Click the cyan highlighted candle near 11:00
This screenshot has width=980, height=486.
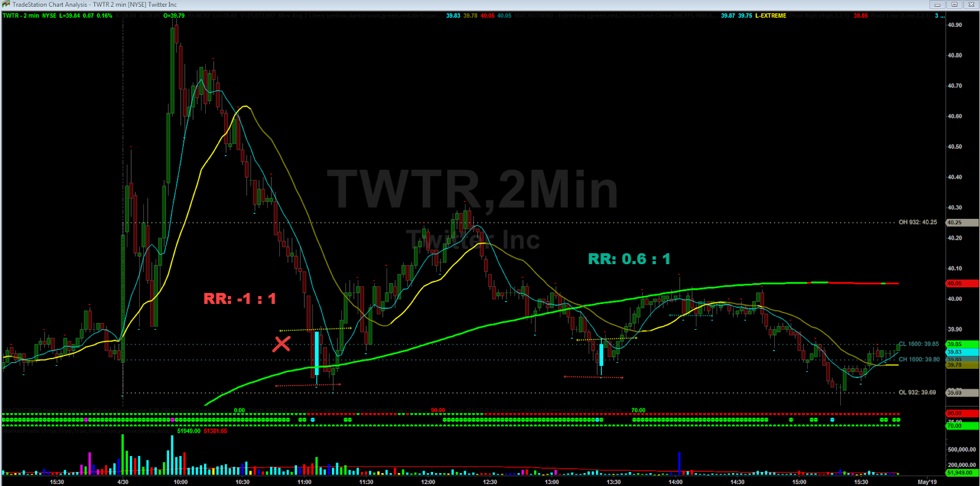(317, 354)
